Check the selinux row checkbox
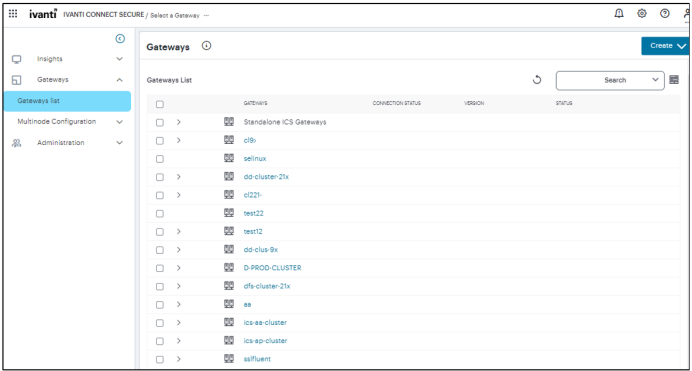The image size is (692, 371). 160,159
